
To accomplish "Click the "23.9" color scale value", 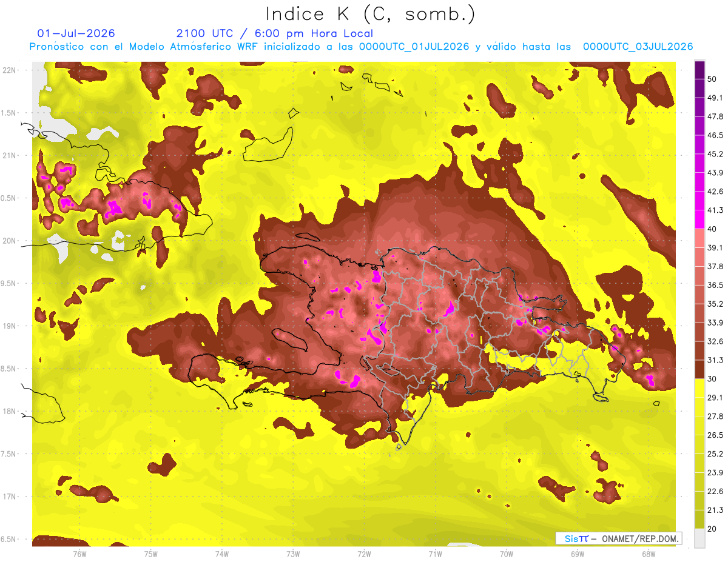I will [716, 472].
